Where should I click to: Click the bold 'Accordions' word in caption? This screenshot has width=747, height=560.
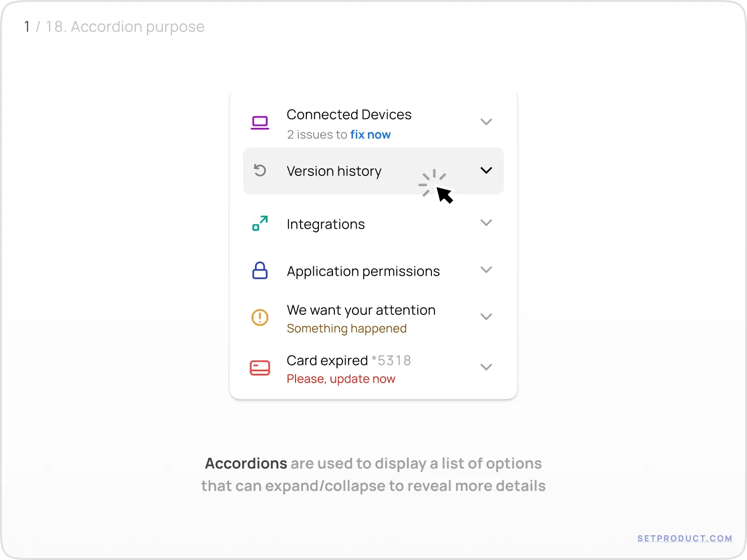(246, 463)
